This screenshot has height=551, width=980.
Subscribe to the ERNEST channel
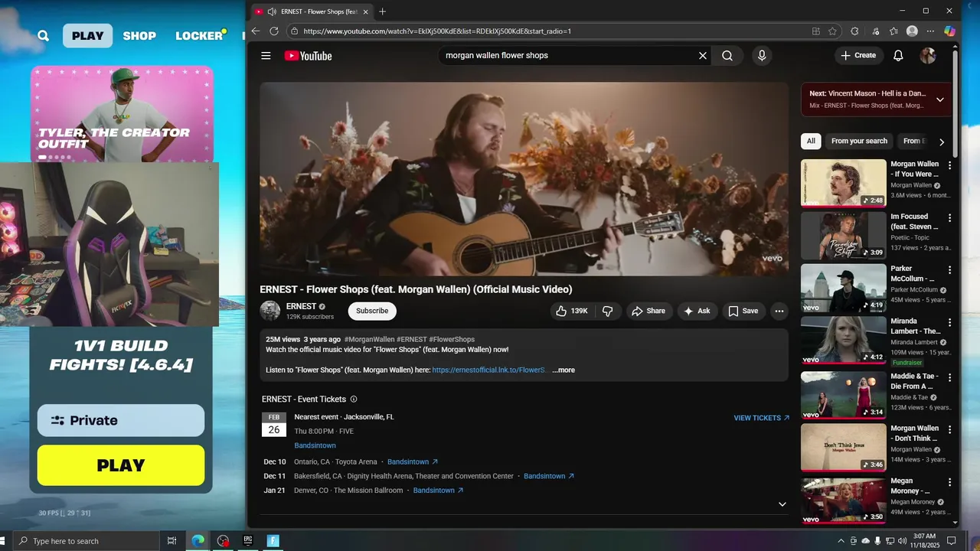point(372,311)
